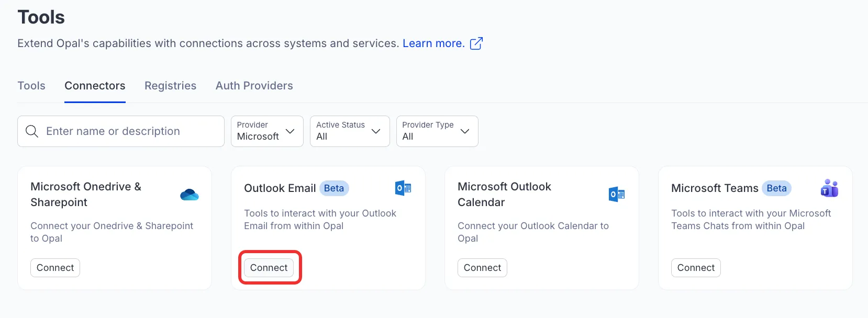Connect Outlook Email

point(269,268)
